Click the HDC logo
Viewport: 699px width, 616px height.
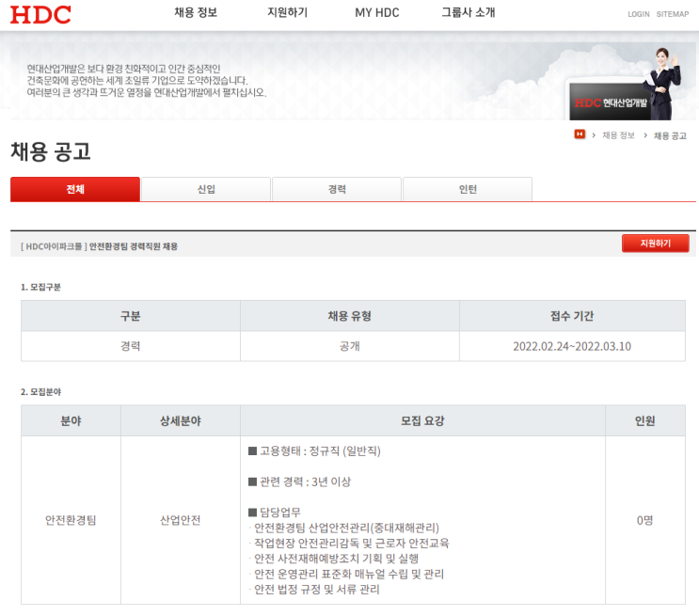pos(40,15)
